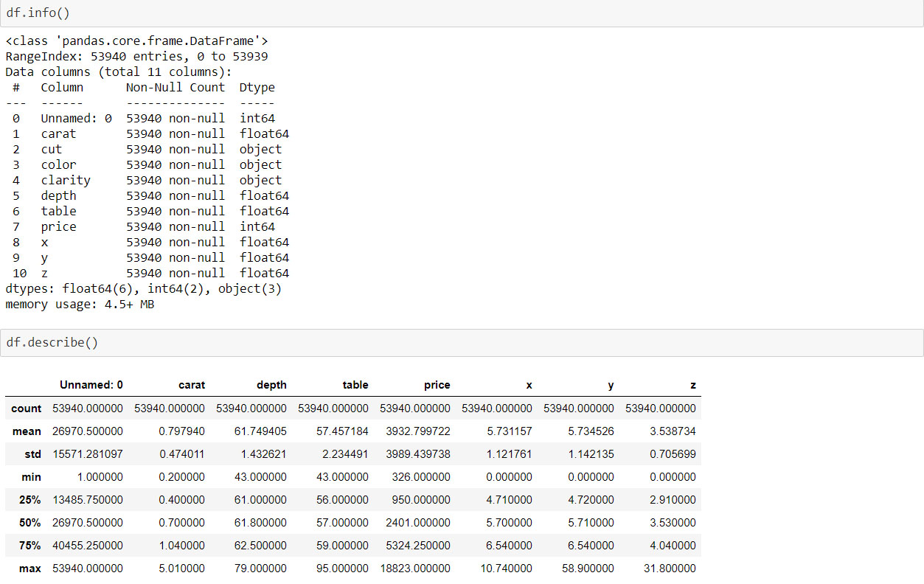Click the std z value 0.705699
The height and width of the screenshot is (584, 924).
pyautogui.click(x=673, y=453)
